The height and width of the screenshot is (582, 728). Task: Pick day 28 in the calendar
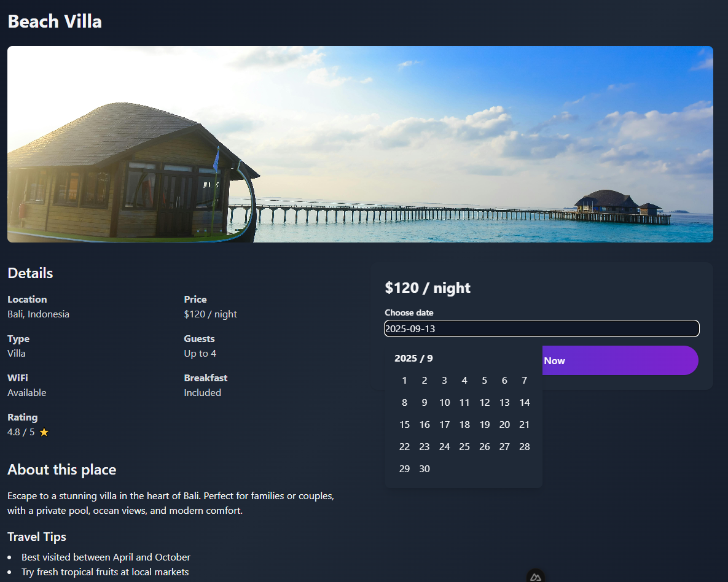[524, 447]
